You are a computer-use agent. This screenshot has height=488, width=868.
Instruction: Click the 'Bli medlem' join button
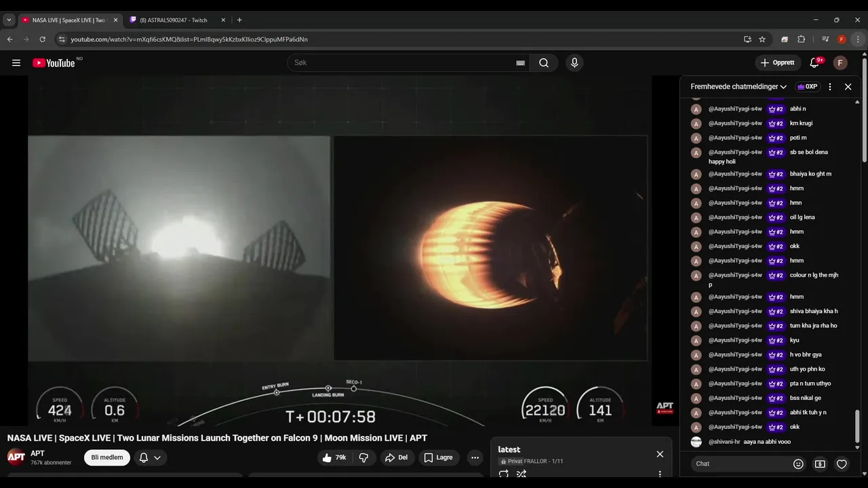click(107, 457)
